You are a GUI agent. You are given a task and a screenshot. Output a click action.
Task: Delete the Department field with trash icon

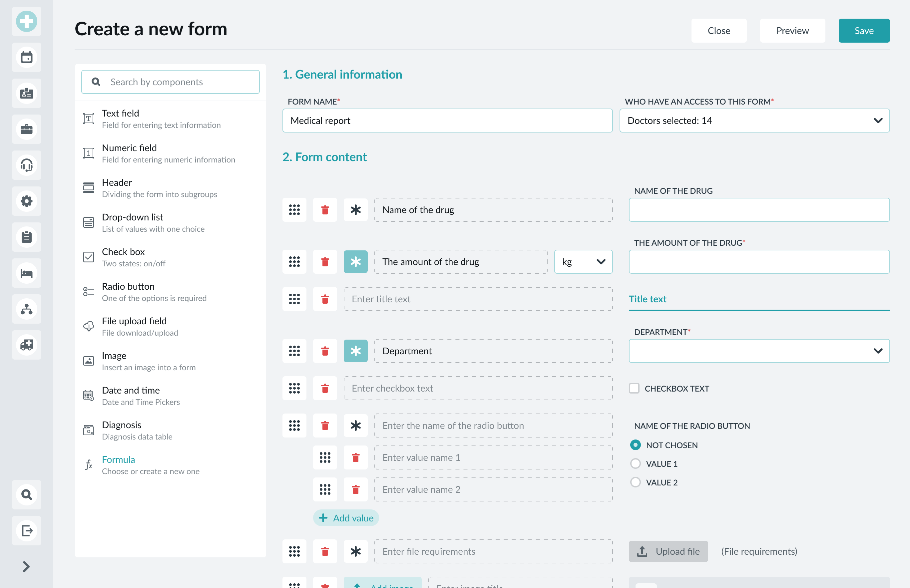point(324,351)
